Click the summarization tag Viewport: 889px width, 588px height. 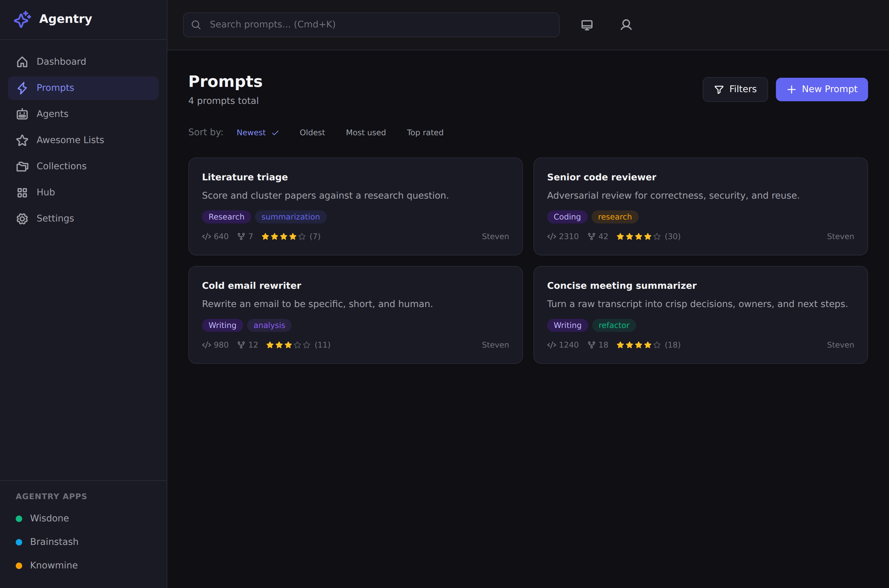coord(290,217)
